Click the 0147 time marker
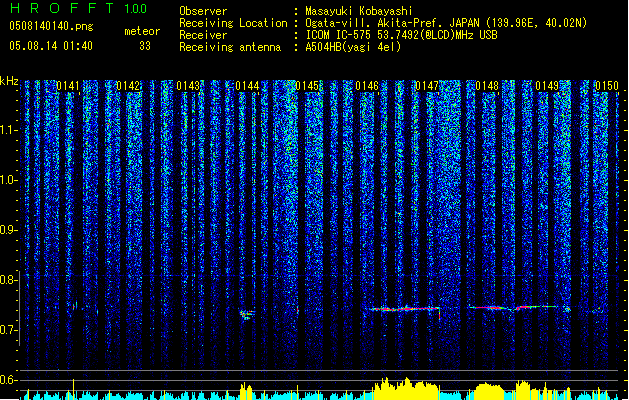This screenshot has width=629, height=400. (427, 86)
